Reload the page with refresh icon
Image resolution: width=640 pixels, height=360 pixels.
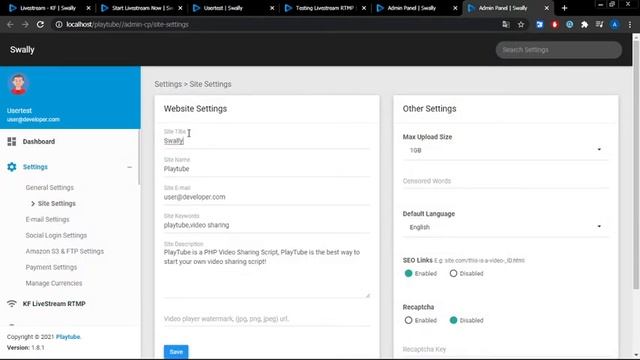click(x=40, y=24)
